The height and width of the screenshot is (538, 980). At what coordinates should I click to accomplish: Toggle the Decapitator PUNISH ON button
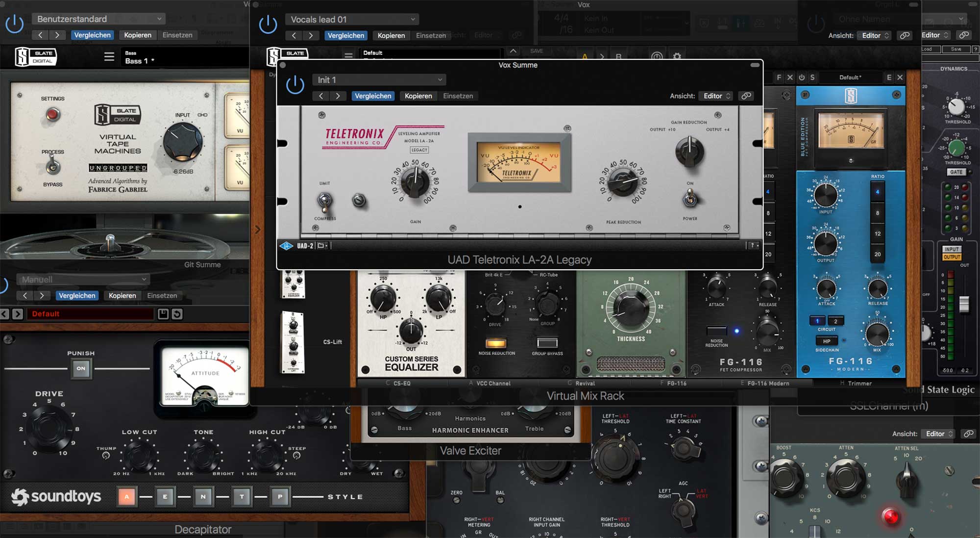click(x=81, y=368)
